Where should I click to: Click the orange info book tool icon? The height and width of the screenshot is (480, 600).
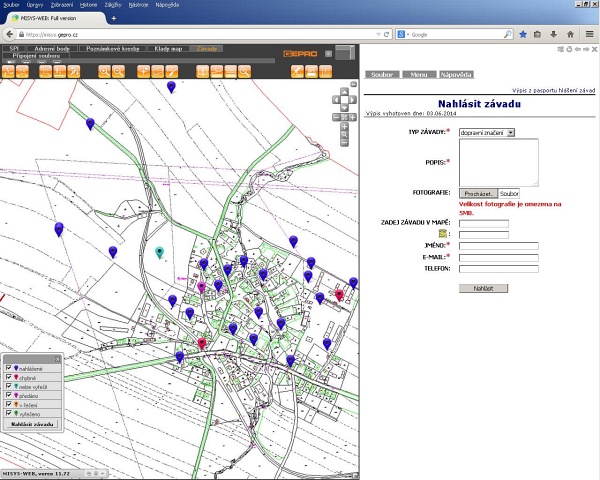pyautogui.click(x=202, y=72)
